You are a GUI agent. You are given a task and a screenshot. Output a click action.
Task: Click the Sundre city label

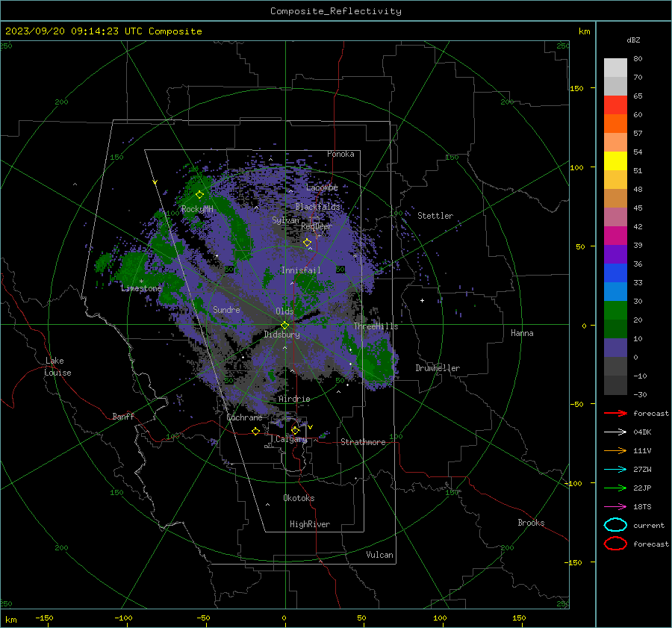click(x=226, y=309)
